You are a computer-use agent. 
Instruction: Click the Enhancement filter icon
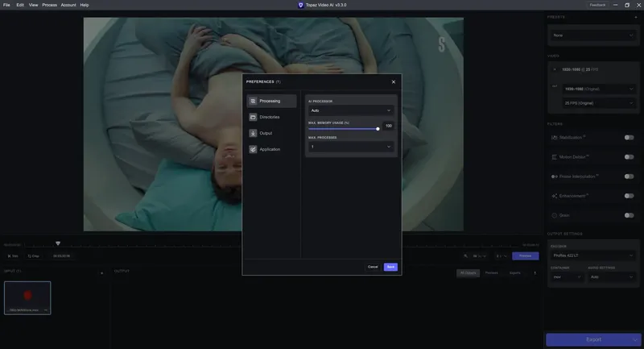555,196
